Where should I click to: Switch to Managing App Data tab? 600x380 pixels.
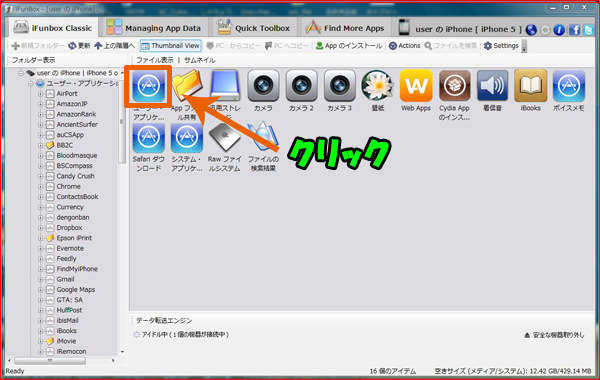tap(153, 28)
